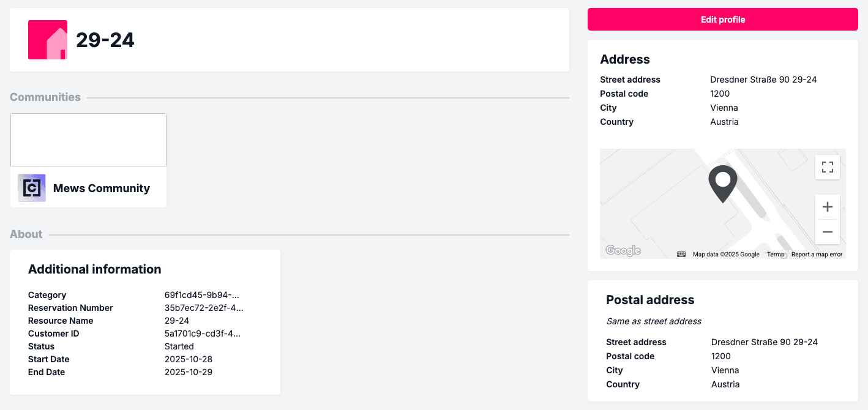Click the Edit profile button

click(x=723, y=20)
